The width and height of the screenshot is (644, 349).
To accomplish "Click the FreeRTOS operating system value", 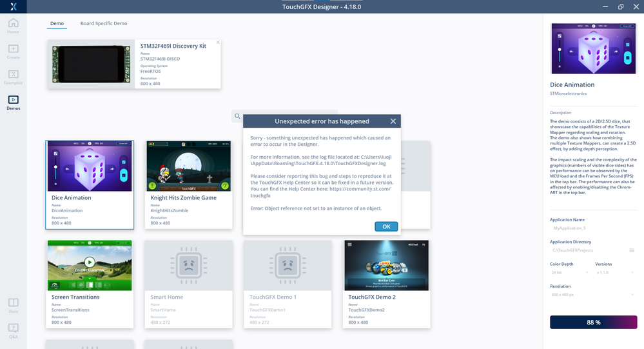I will point(151,72).
